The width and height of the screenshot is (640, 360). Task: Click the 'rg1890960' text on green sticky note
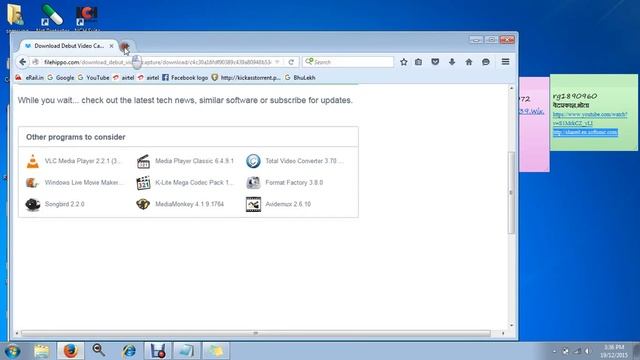pyautogui.click(x=575, y=96)
